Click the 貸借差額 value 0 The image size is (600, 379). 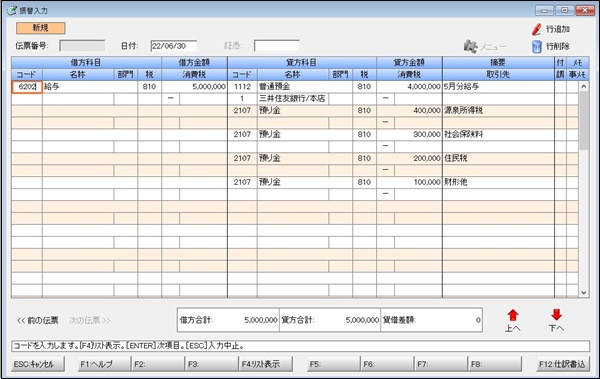[x=478, y=320]
